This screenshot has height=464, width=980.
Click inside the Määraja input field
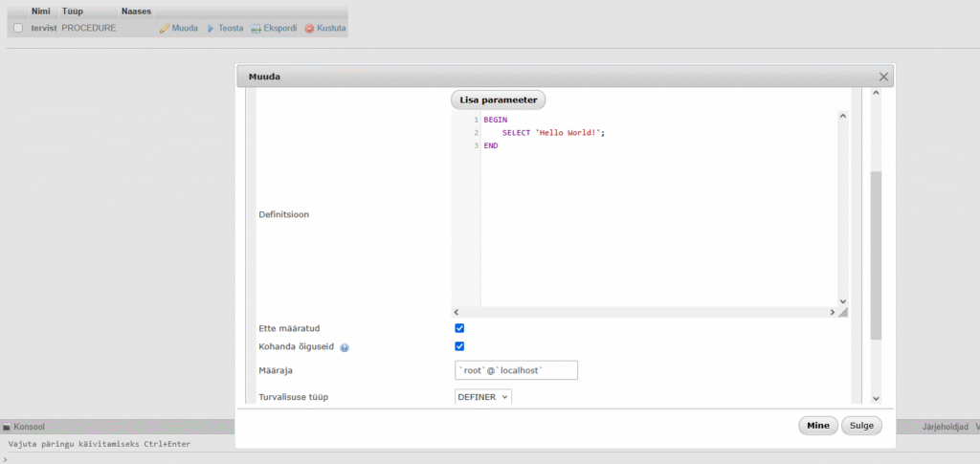pyautogui.click(x=517, y=370)
